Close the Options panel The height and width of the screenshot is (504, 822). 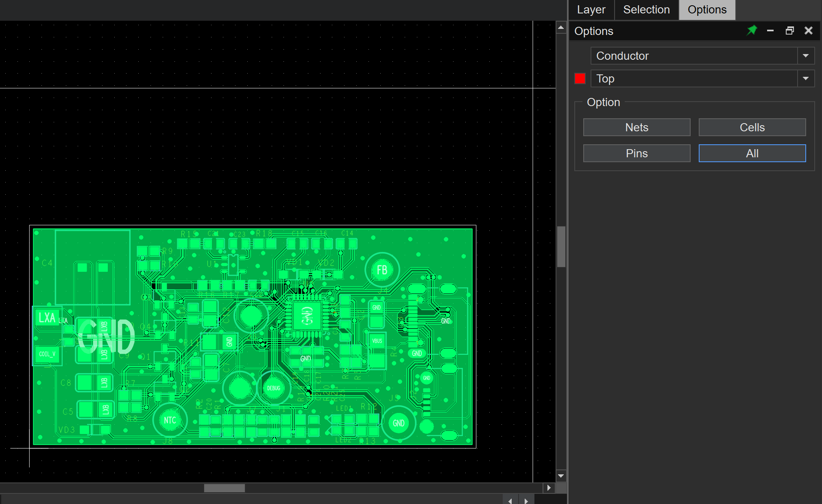(808, 30)
